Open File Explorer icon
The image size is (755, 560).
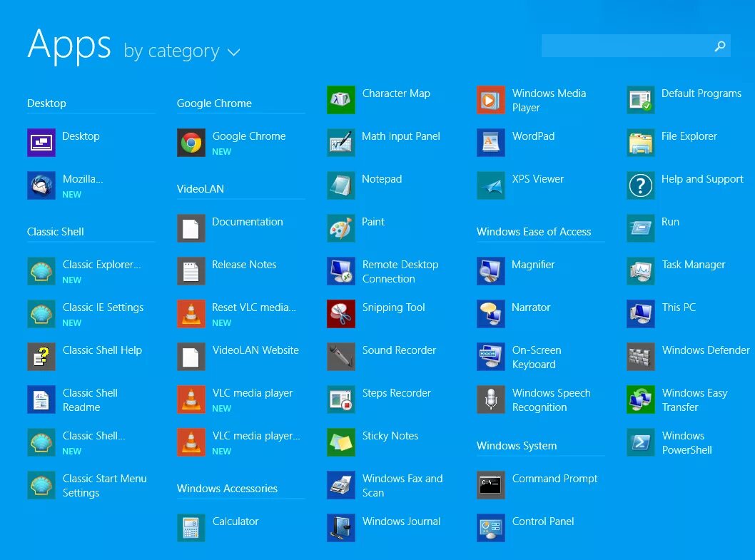(641, 143)
